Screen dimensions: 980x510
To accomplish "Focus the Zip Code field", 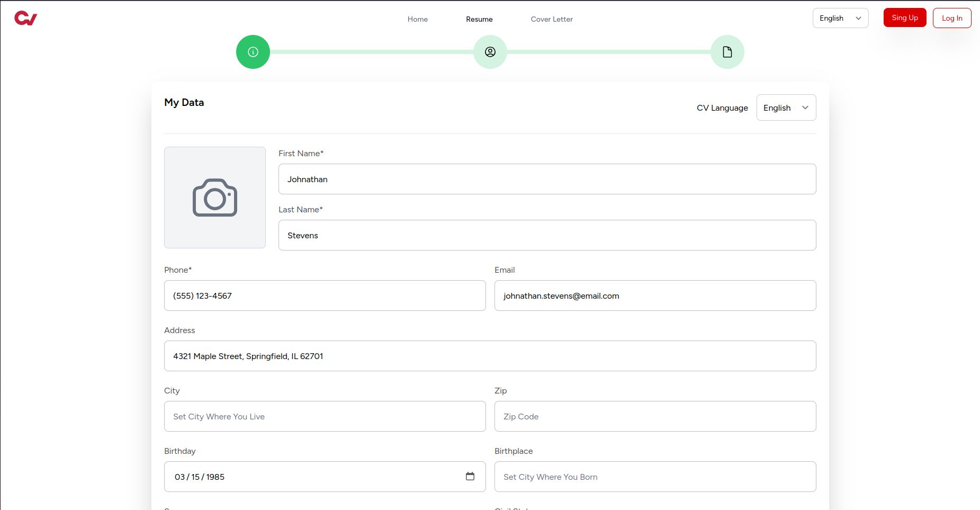I will point(655,416).
